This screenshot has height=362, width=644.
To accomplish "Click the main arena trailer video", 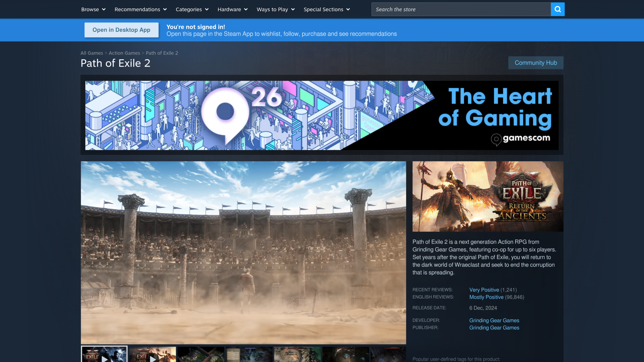I will [x=243, y=253].
